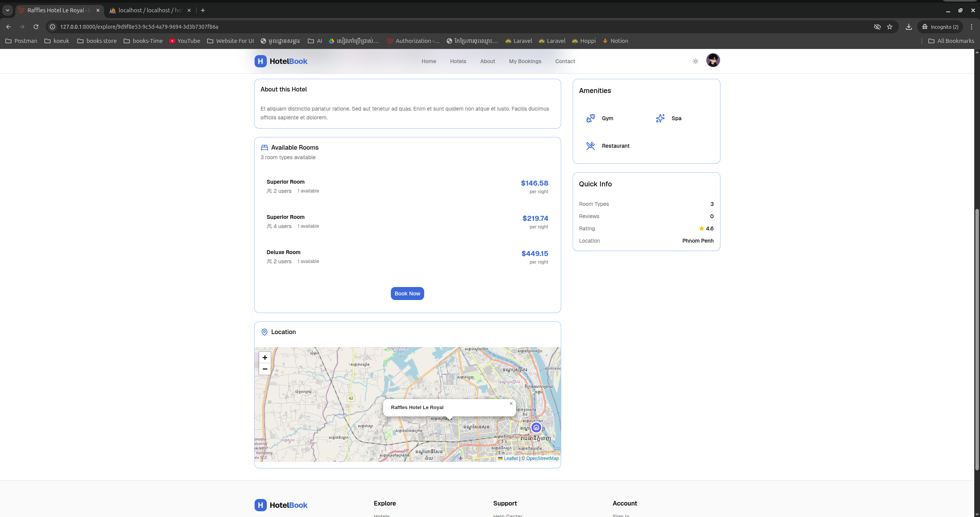Open the Authorization bookmark
The height and width of the screenshot is (517, 980).
click(413, 41)
